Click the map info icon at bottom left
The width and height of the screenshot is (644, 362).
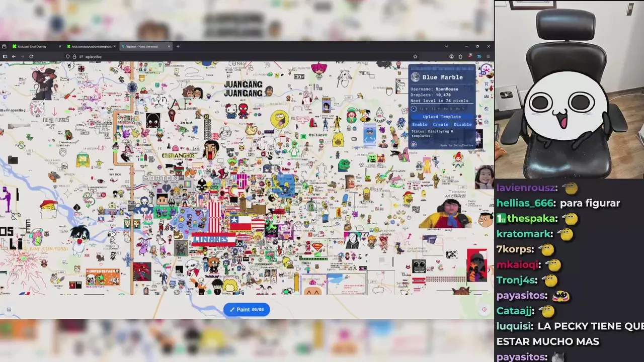click(9, 310)
